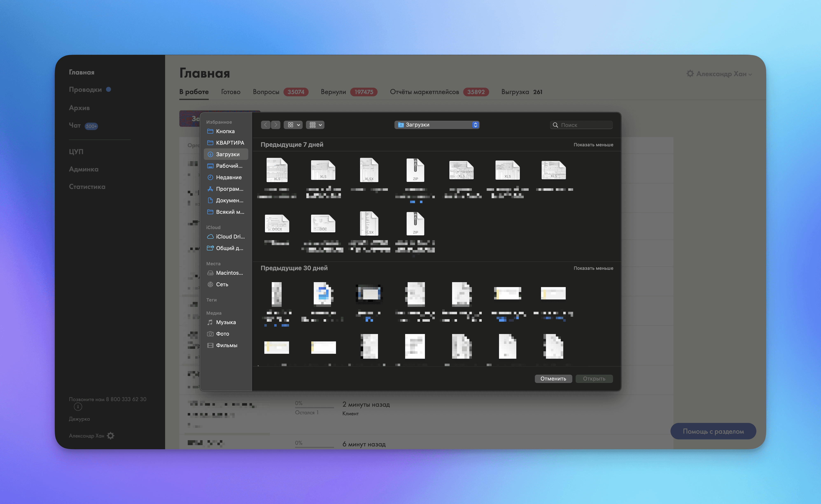This screenshot has width=821, height=504.
Task: Open Музыка media folder
Action: tap(226, 322)
